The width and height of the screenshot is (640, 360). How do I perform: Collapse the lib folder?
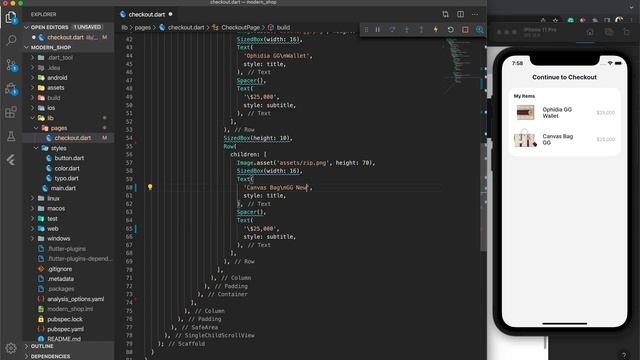(x=51, y=118)
